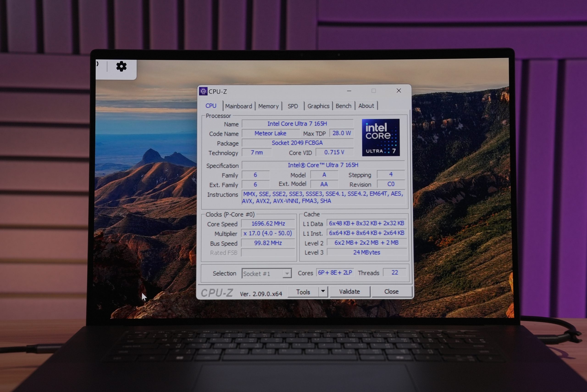This screenshot has height=392, width=587.
Task: Show the Graphics tab
Action: pos(318,106)
